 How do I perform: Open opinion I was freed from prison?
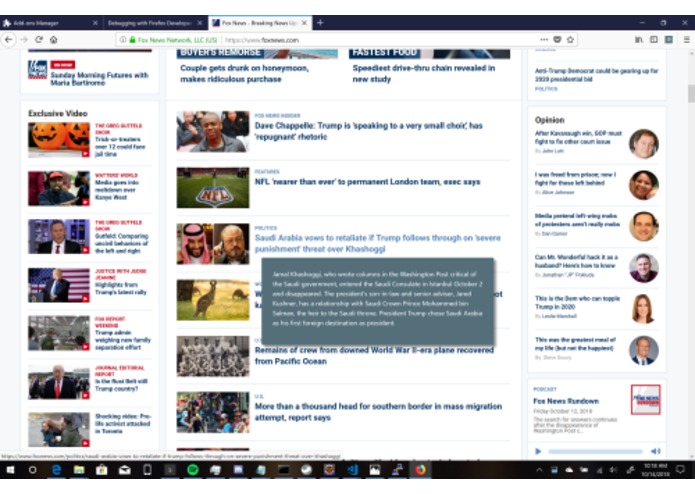[575, 179]
